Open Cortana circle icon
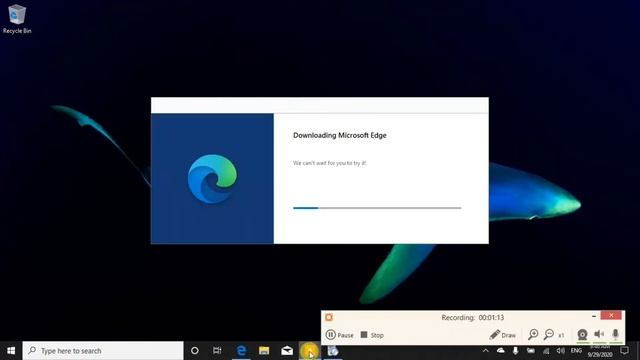The height and width of the screenshot is (360, 640). click(x=195, y=351)
